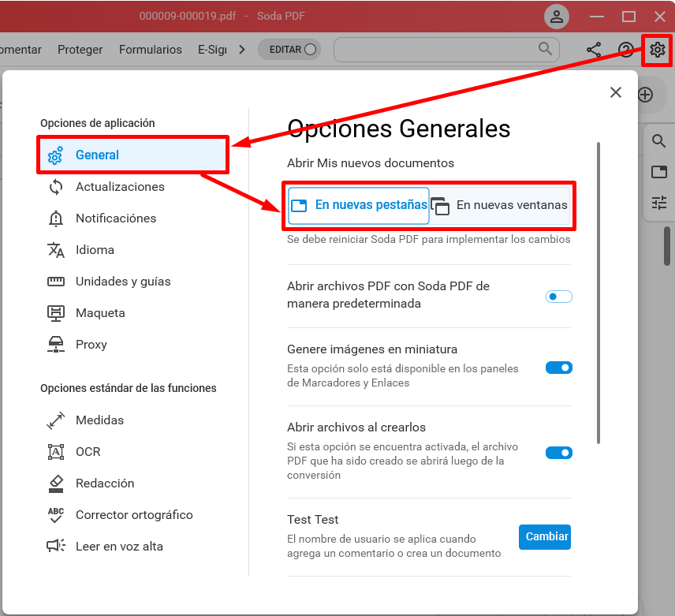
Task: Click the plus circle icon beside dialog
Action: click(645, 95)
